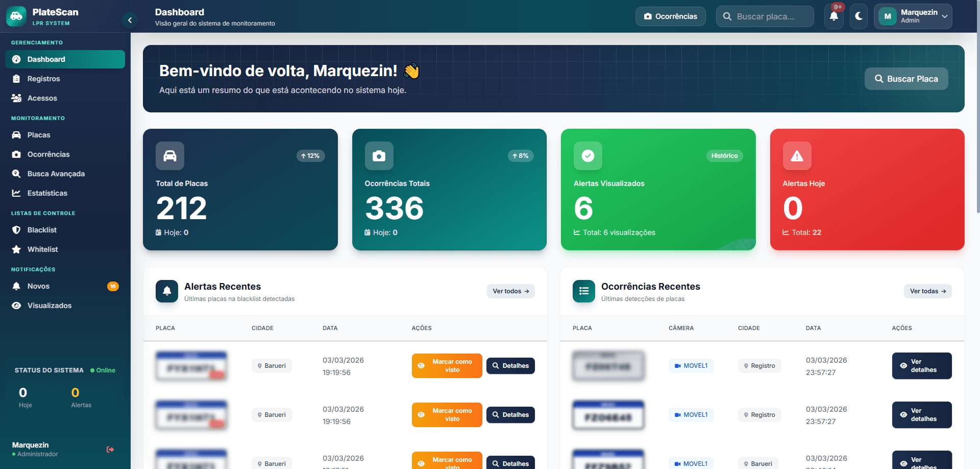
Task: Select the Blacklist shield icon
Action: pos(17,230)
